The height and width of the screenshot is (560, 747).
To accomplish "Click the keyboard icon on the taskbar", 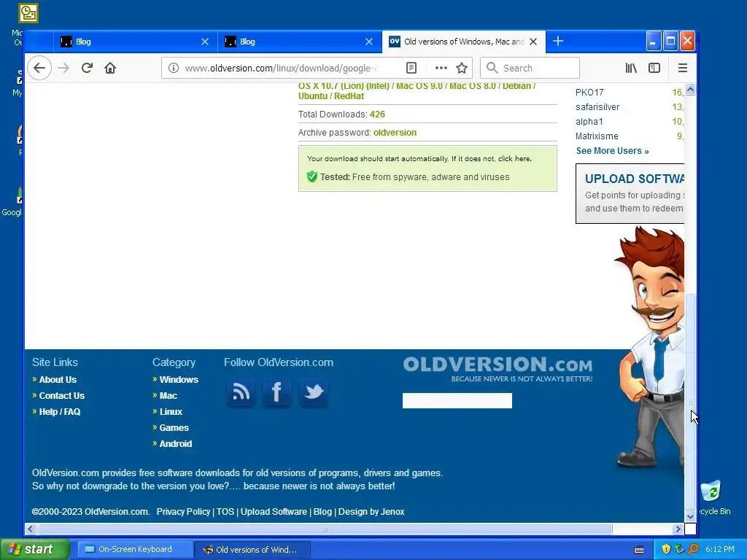I will pos(639,550).
